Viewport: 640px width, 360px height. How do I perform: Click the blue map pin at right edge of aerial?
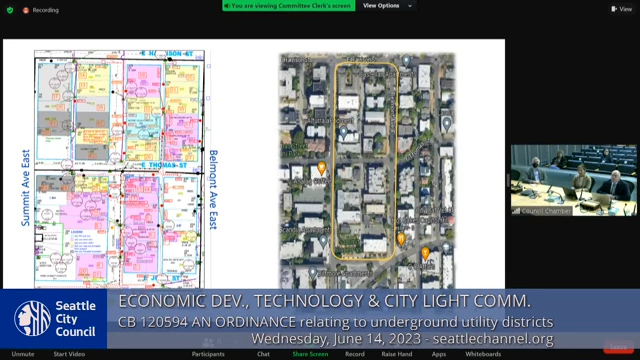(x=447, y=124)
